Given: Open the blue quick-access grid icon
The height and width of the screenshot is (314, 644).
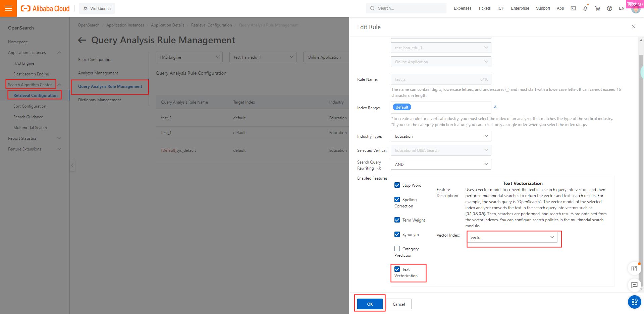Looking at the screenshot, I should click(635, 302).
